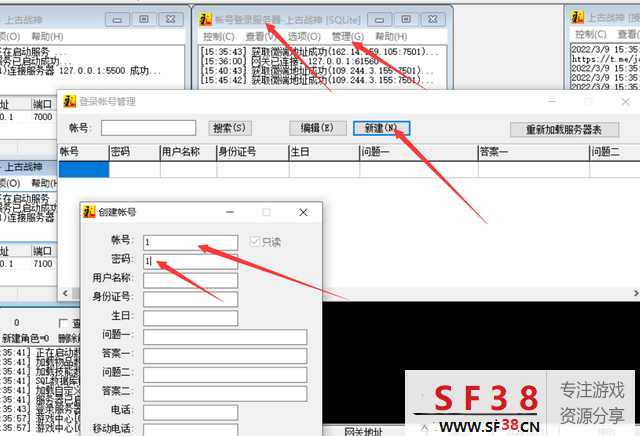Click the horizontal scrollbar right arrow
The image size is (640, 436).
click(636, 293)
